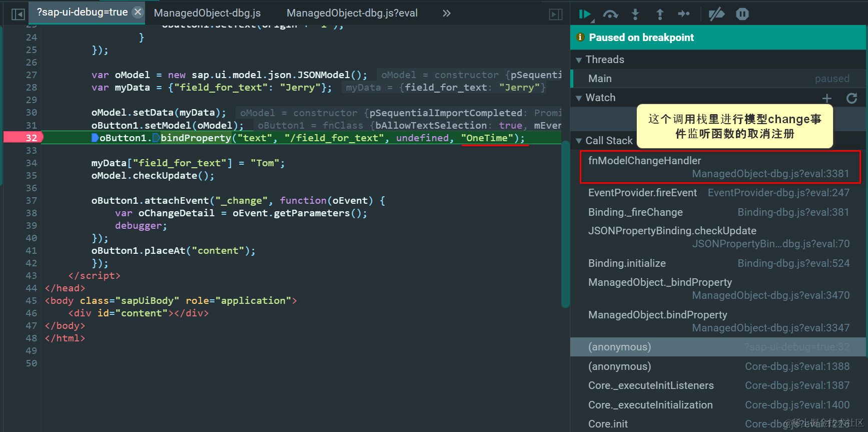Collapse the Call Stack section

tap(578, 141)
